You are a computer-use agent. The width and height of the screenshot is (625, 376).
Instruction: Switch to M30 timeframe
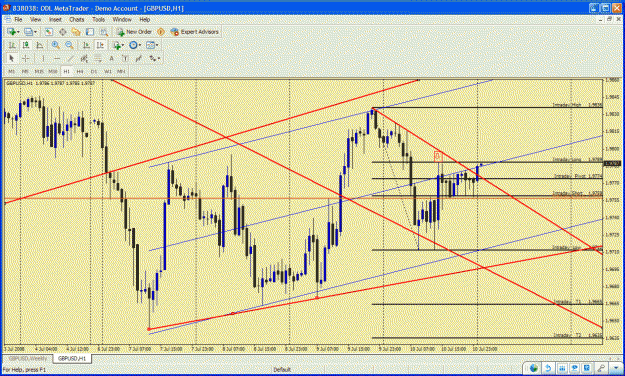pyautogui.click(x=53, y=71)
